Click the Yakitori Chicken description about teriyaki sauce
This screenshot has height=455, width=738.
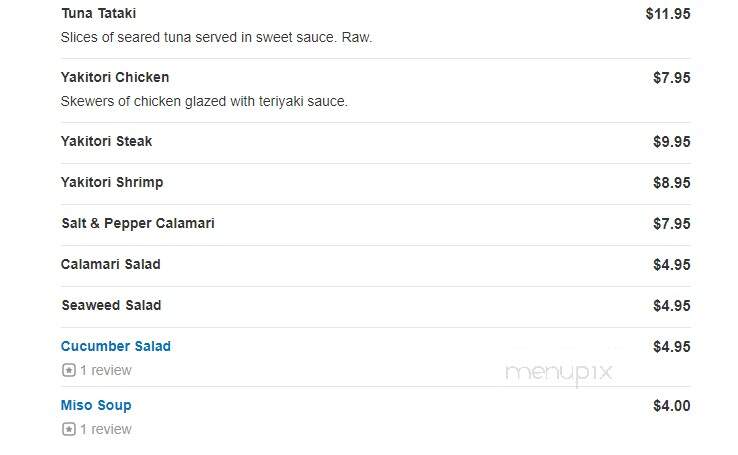coord(204,101)
